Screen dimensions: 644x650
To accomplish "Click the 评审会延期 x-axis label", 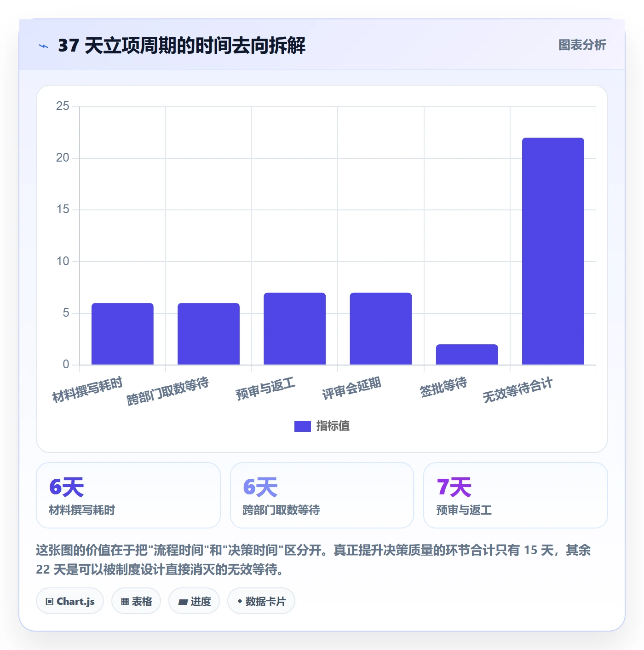I will (351, 389).
